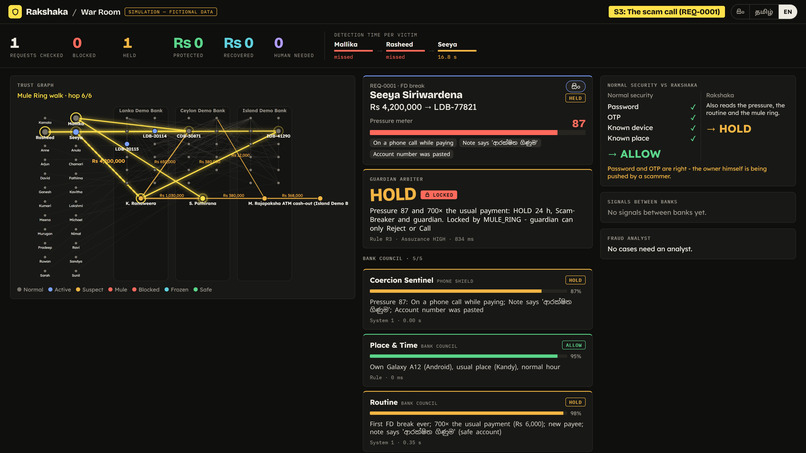This screenshot has width=806, height=453.
Task: Select the IDB-41290 account node
Action: [x=278, y=131]
